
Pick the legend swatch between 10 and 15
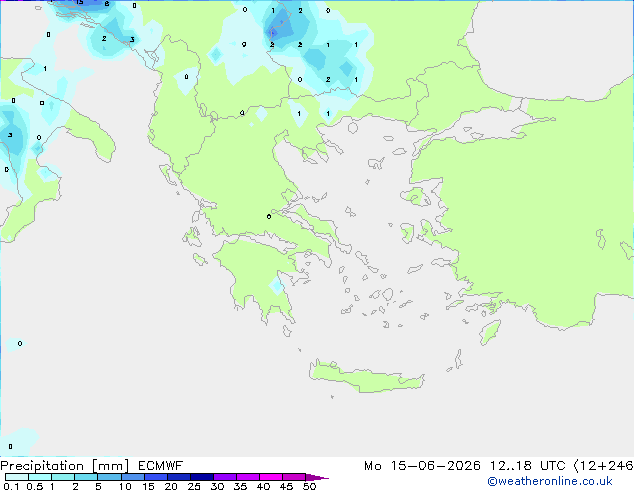[132, 477]
